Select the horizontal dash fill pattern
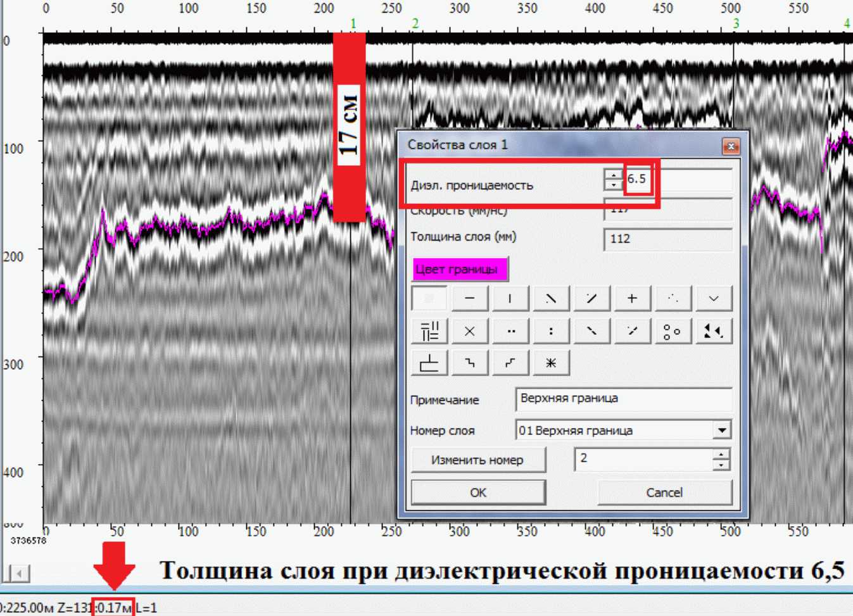 coord(469,298)
